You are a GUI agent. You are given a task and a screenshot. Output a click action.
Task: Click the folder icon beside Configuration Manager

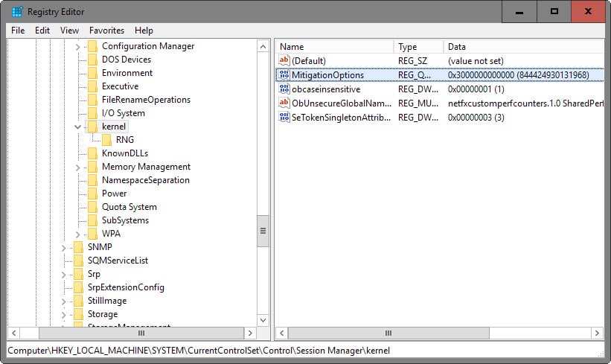(92, 46)
